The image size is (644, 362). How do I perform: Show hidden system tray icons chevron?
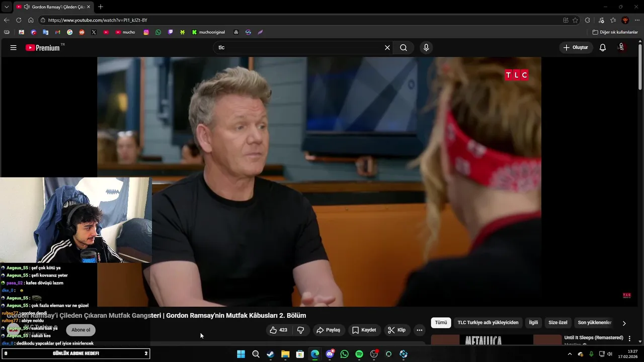570,354
